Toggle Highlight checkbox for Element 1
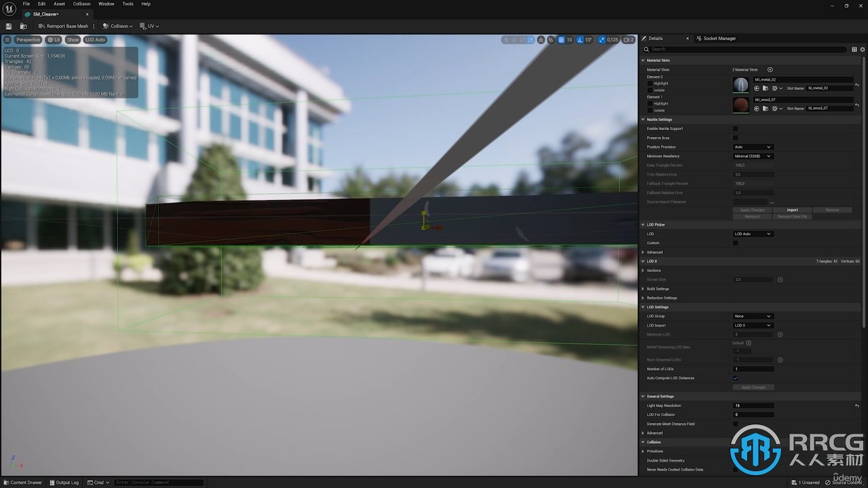This screenshot has width=868, height=488. tap(650, 104)
